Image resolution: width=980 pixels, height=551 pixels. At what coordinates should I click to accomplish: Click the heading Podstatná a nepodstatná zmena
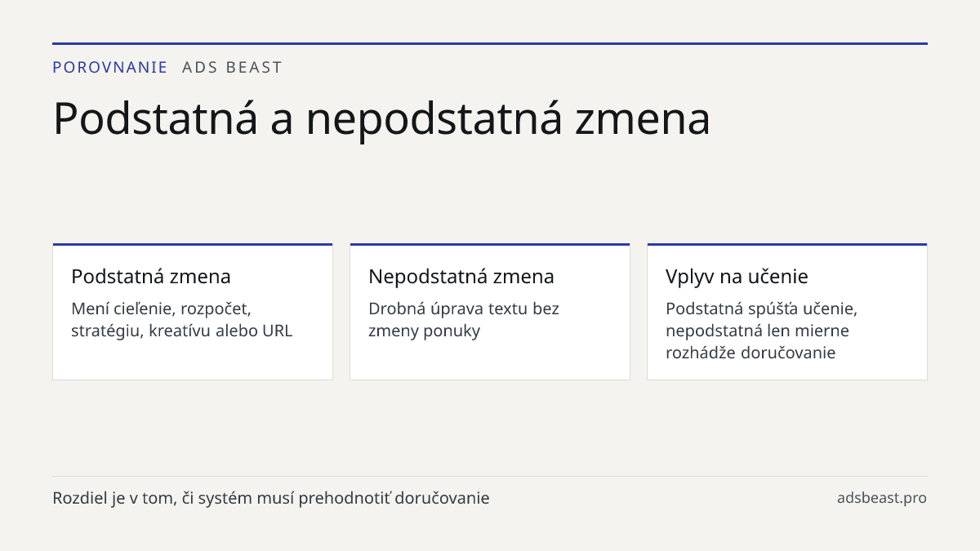[x=381, y=118]
